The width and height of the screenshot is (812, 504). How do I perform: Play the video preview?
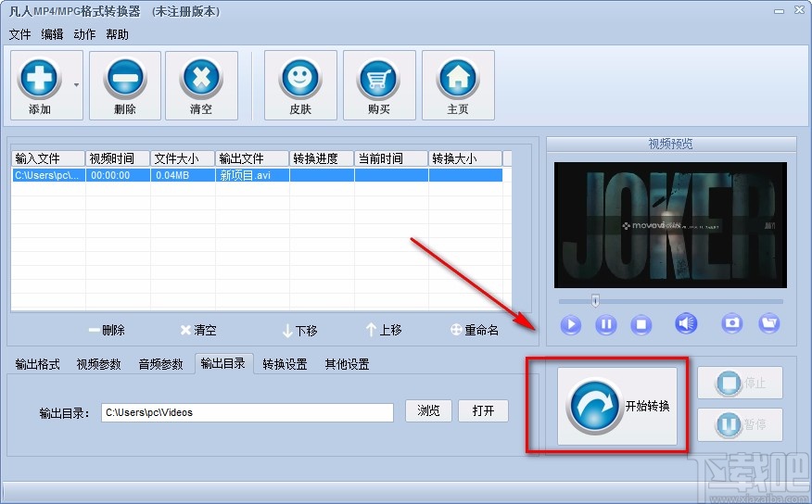coord(571,324)
